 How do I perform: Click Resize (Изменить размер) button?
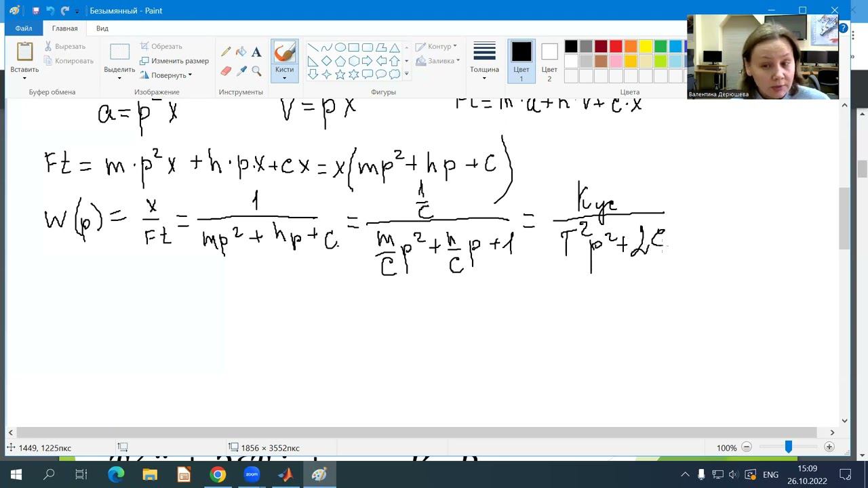click(x=174, y=61)
